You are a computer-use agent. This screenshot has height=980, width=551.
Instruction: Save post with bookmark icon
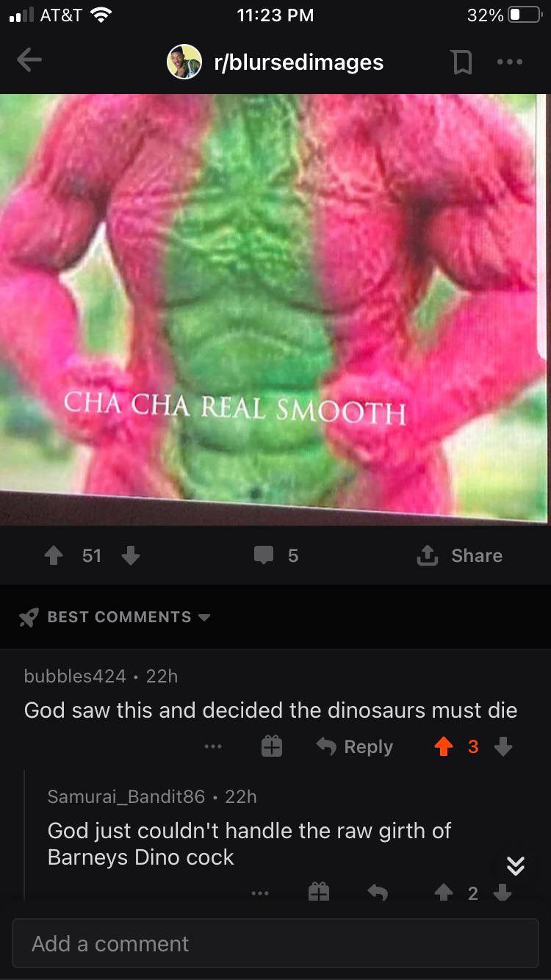click(461, 62)
